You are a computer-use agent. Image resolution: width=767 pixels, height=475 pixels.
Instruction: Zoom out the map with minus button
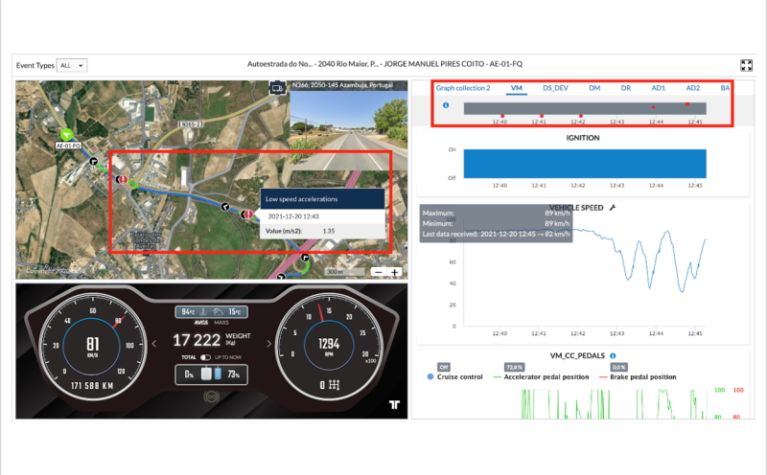[378, 272]
